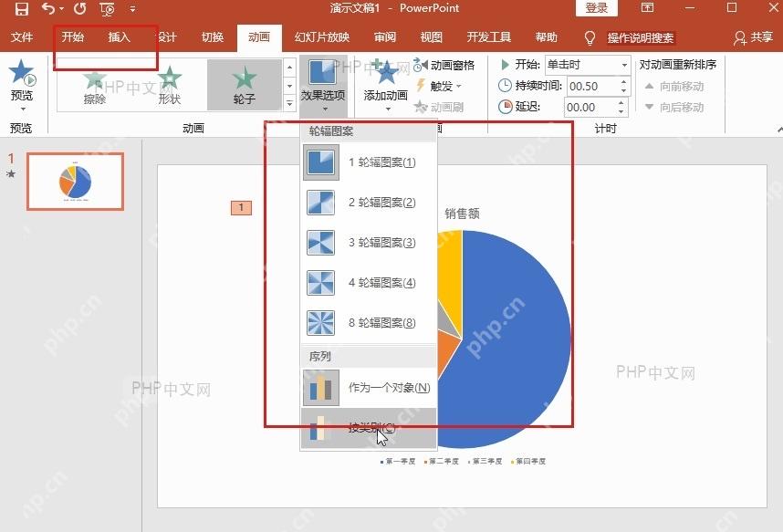The height and width of the screenshot is (532, 783).
Task: Open the 幻灯片放映 tab
Action: [x=322, y=37]
